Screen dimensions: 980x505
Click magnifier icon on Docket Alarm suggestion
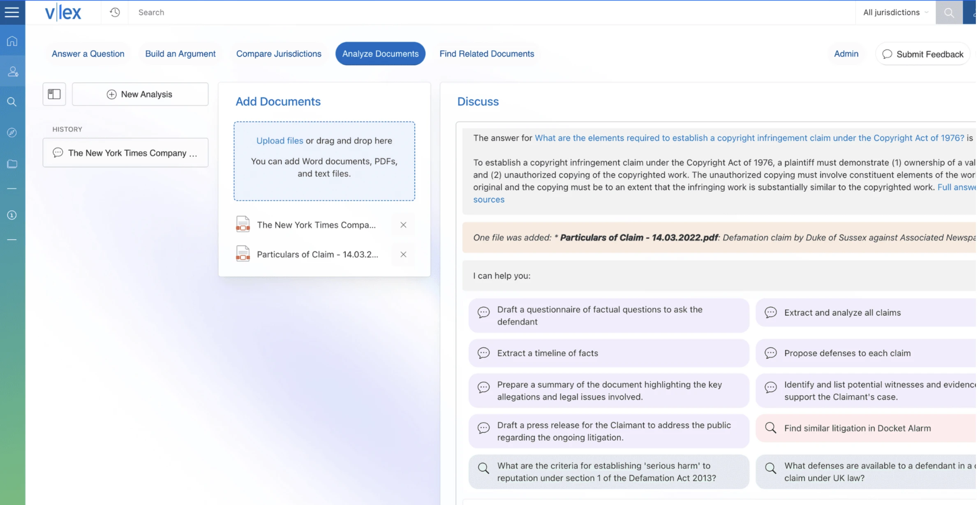point(770,428)
